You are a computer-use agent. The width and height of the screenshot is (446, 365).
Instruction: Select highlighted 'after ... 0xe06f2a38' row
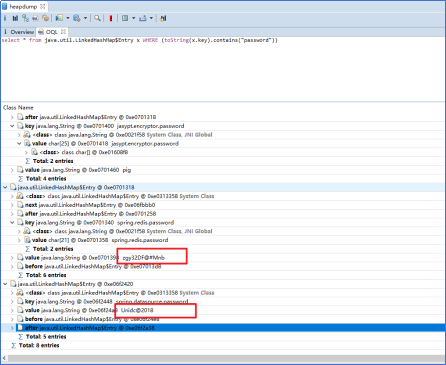point(223,328)
